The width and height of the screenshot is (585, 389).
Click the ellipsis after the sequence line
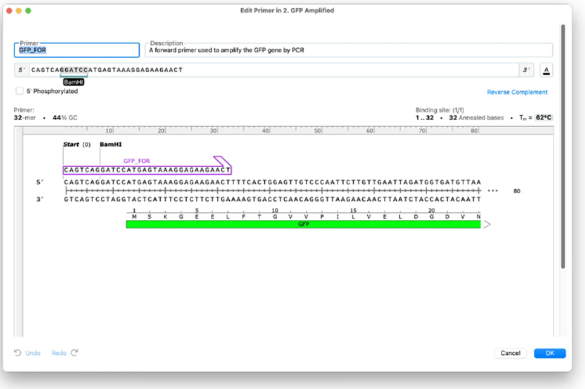[x=492, y=191]
